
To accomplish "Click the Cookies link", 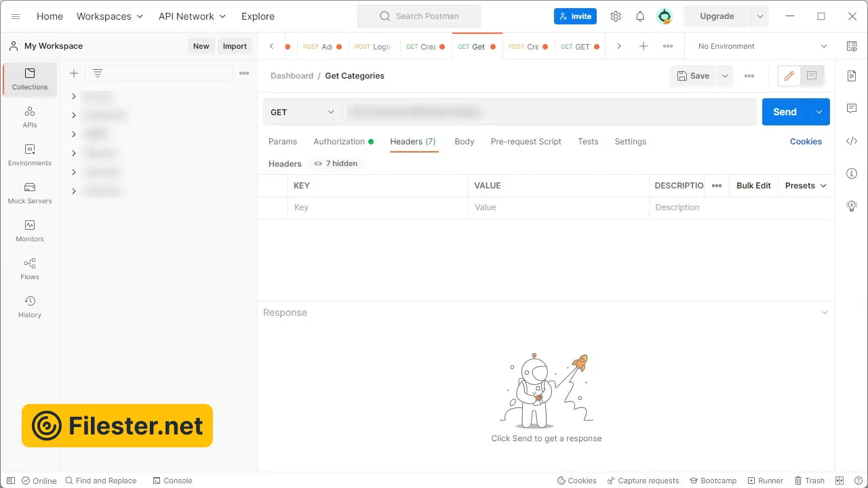I will pyautogui.click(x=806, y=142).
